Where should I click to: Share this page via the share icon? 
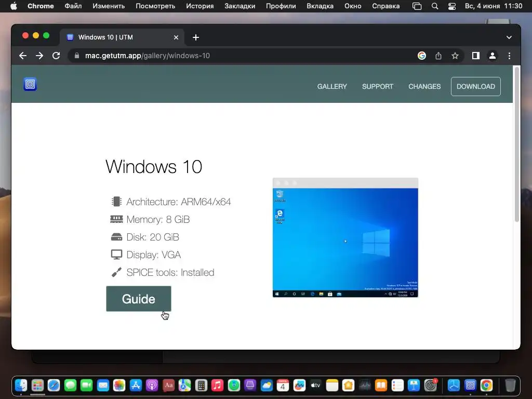tap(438, 56)
